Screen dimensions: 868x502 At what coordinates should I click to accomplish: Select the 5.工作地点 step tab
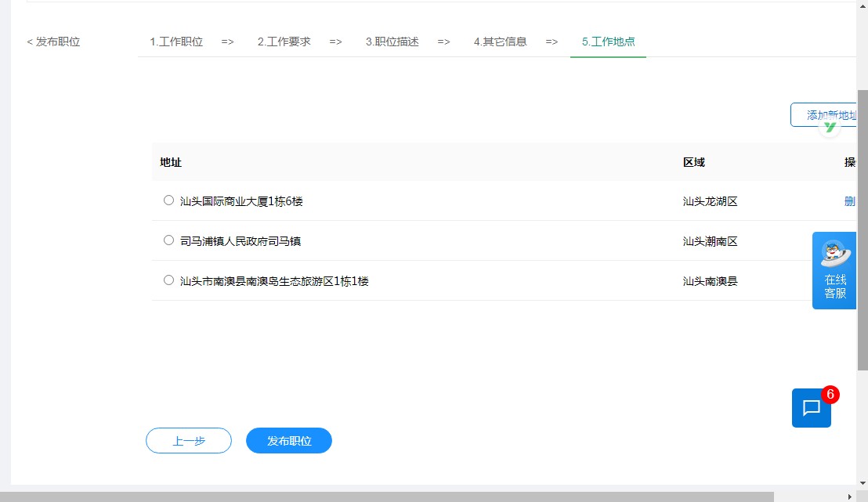point(608,42)
